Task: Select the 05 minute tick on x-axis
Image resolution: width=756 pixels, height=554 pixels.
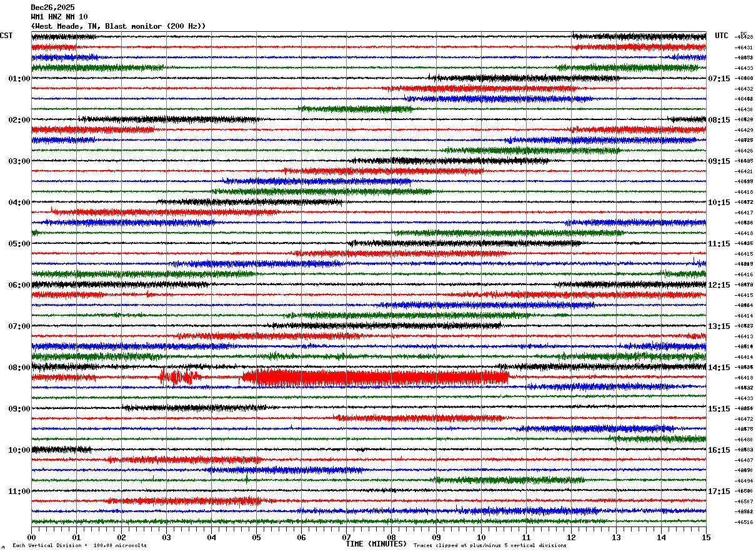Action: click(256, 537)
